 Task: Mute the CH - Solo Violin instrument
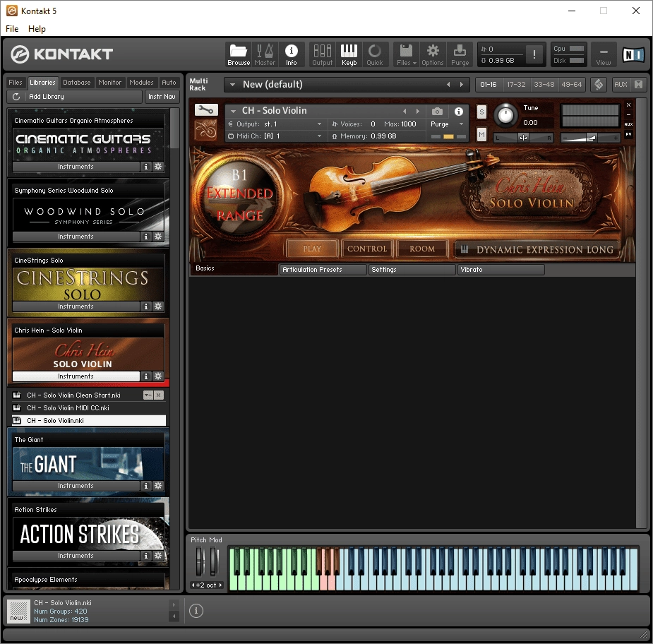pos(481,134)
